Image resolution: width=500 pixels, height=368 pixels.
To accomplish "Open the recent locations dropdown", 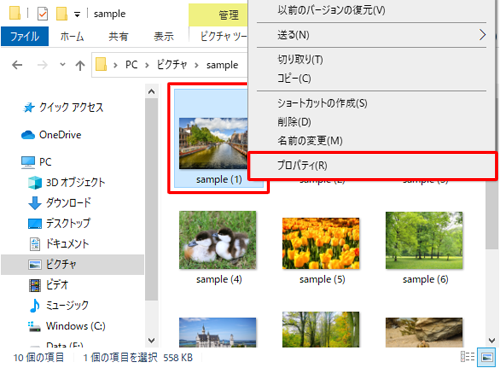I will pos(62,64).
